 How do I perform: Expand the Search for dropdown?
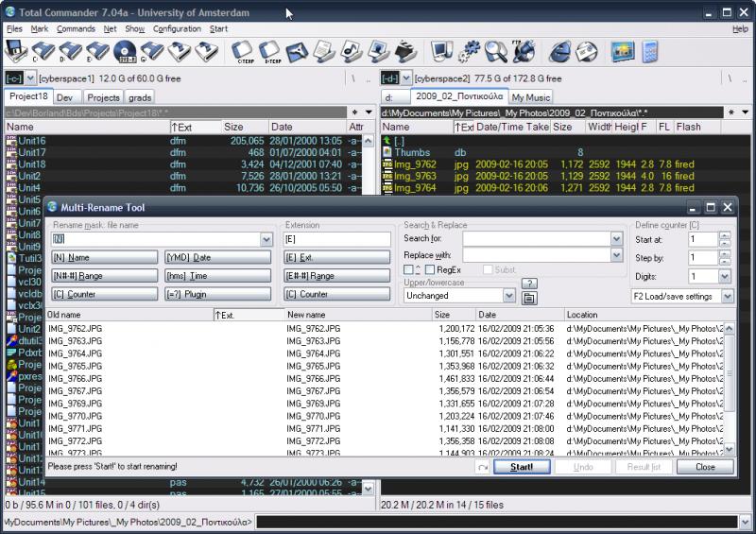click(616, 238)
